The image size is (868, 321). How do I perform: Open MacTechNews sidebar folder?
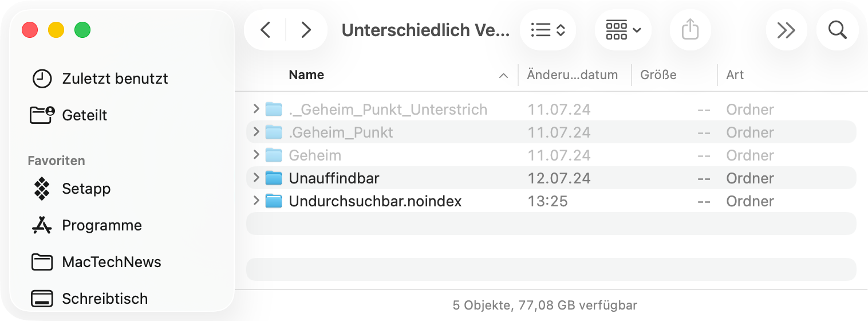point(111,262)
